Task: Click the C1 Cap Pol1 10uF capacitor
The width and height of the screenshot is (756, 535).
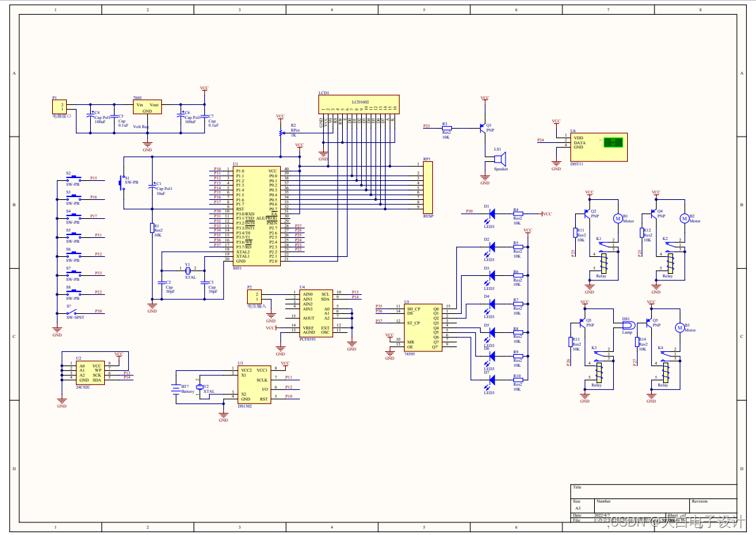Action: click(x=152, y=187)
